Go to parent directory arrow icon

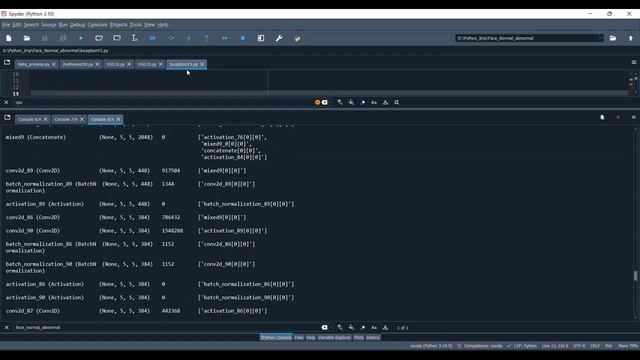[x=631, y=38]
